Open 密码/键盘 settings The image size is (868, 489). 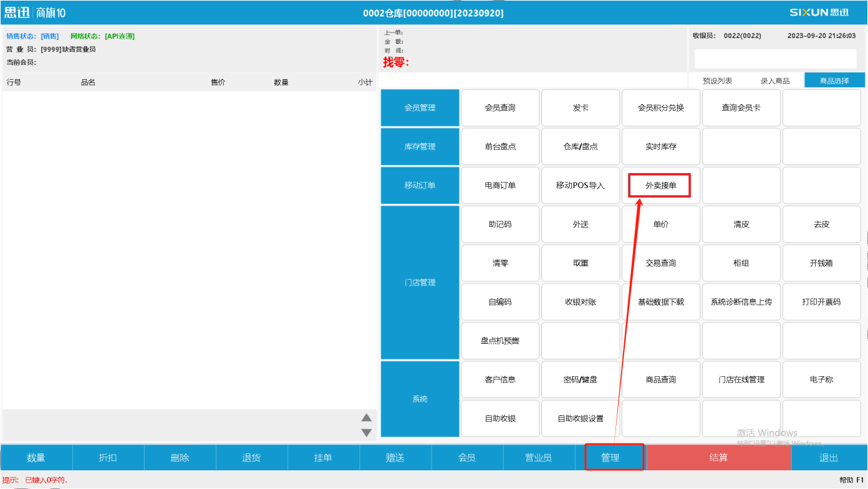coord(581,379)
